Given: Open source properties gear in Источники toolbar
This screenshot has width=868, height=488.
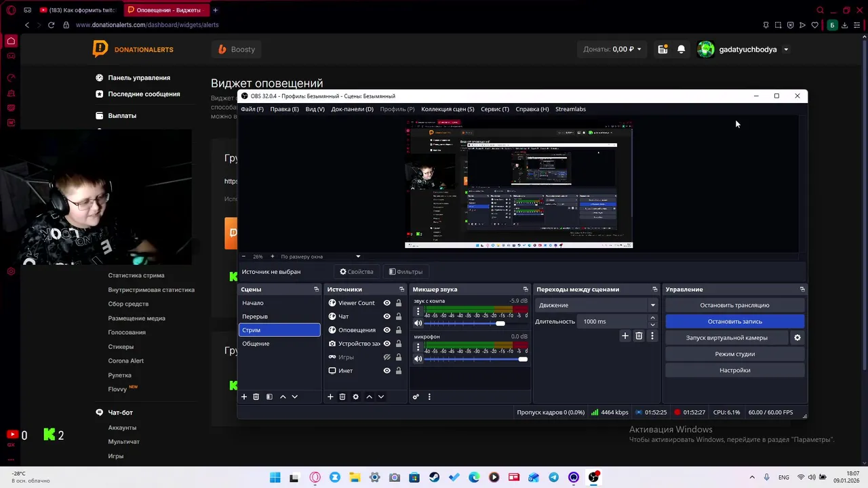Looking at the screenshot, I should point(355,396).
